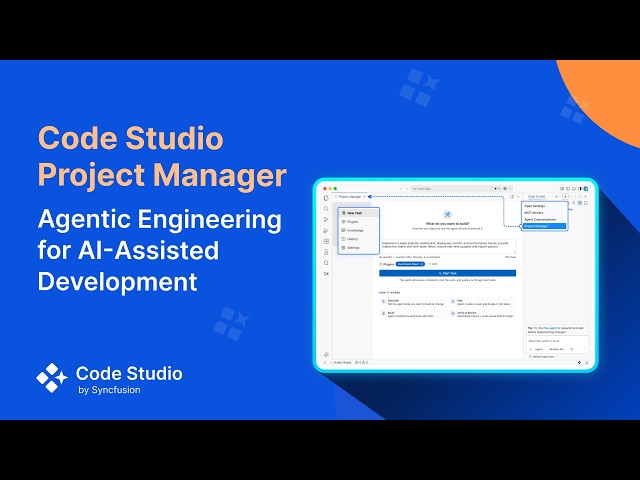Screen dimensions: 640x480
Task: Click the new chat plus icon in Code Studio panel
Action: (x=556, y=197)
